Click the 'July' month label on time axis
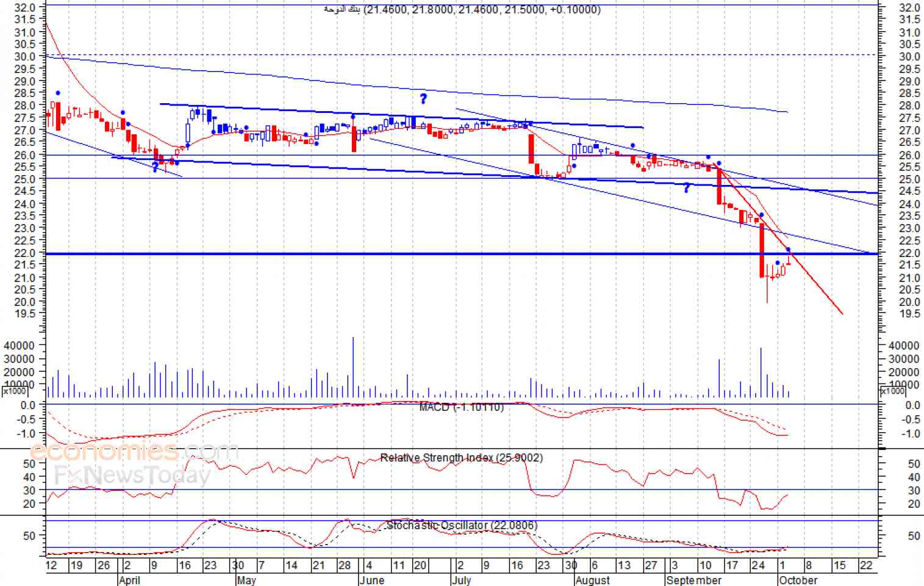Image resolution: width=924 pixels, height=586 pixels. pos(462,580)
